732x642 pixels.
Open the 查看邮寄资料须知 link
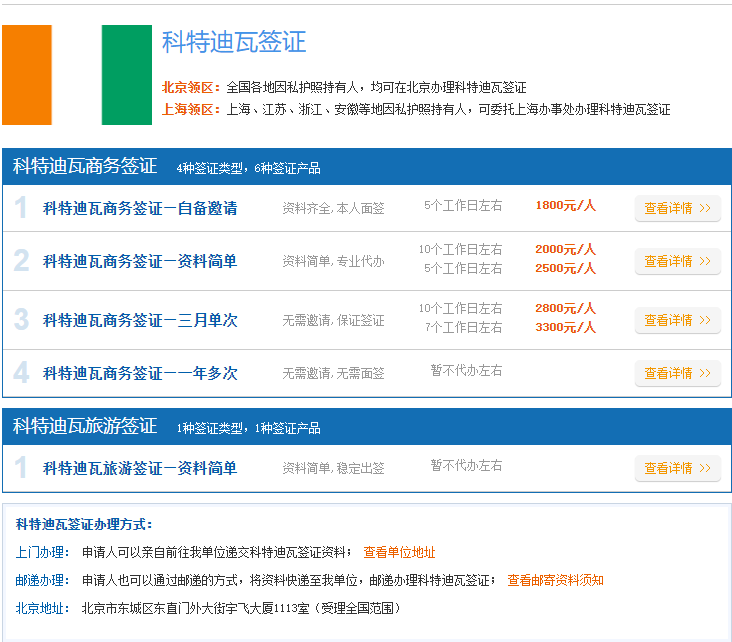555,580
